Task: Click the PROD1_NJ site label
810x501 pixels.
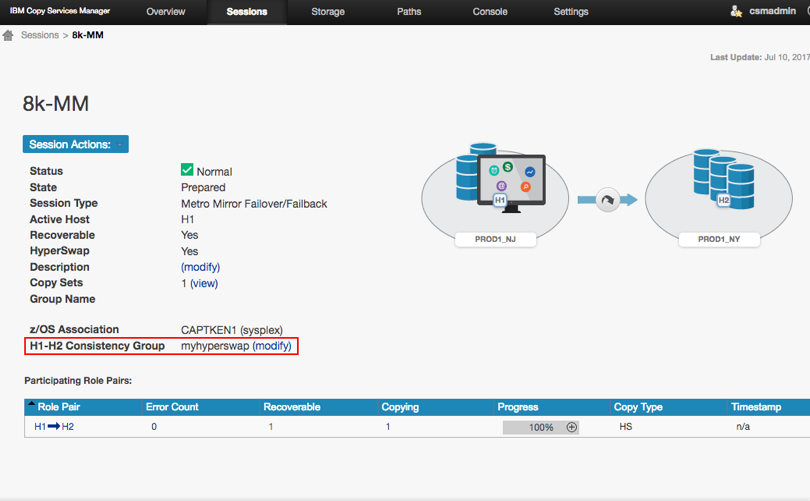Action: (495, 239)
